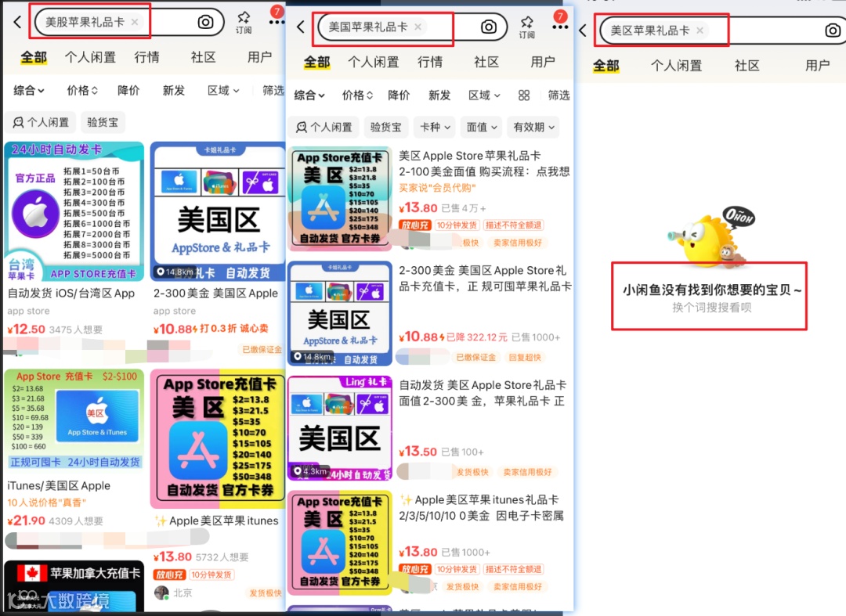
Task: Select 个人闲置 tab in right panel
Action: [x=676, y=66]
